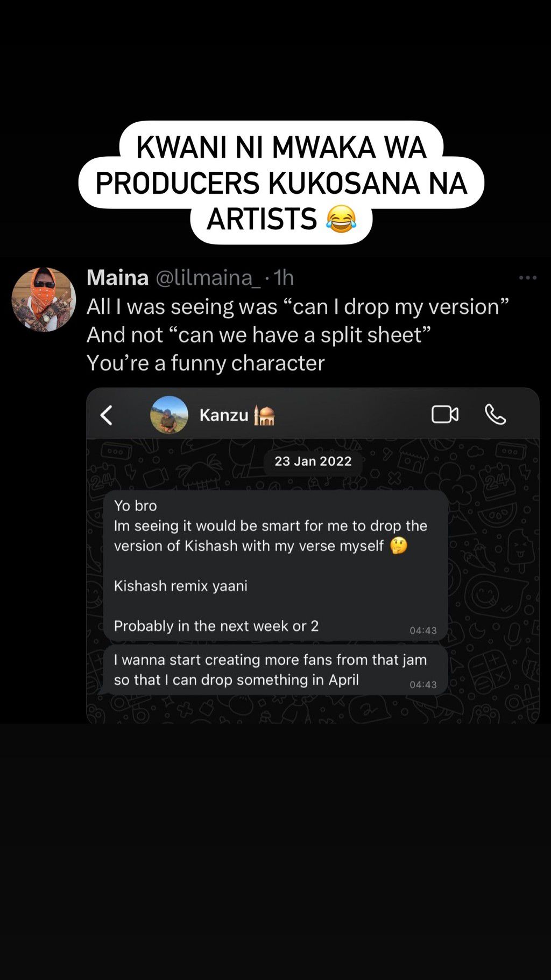Tap 04:43 timestamp on 'Yo bro' message
The height and width of the screenshot is (980, 551).
click(423, 631)
